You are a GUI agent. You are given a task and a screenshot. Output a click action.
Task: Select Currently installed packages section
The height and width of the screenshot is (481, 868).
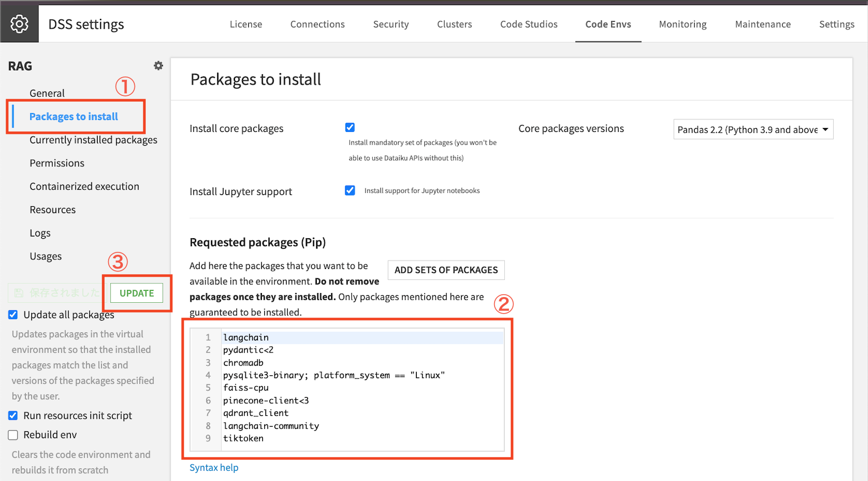coord(93,140)
